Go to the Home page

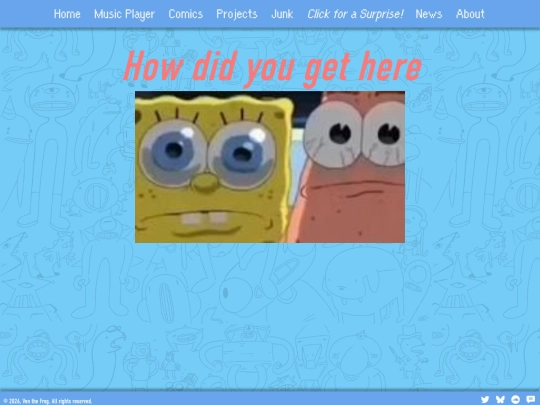pyautogui.click(x=67, y=14)
